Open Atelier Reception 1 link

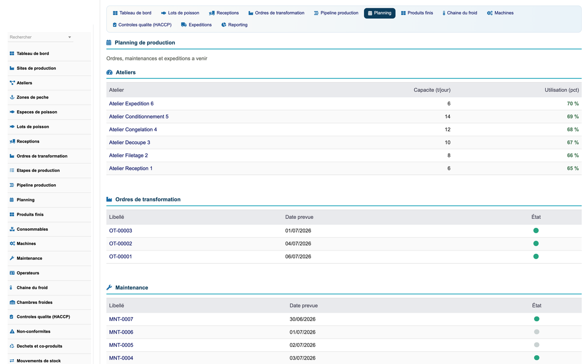coord(131,169)
